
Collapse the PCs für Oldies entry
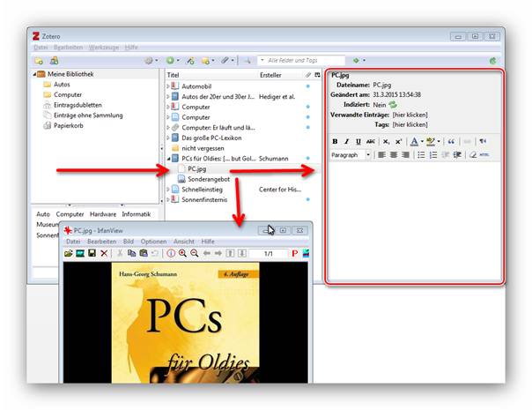click(168, 159)
